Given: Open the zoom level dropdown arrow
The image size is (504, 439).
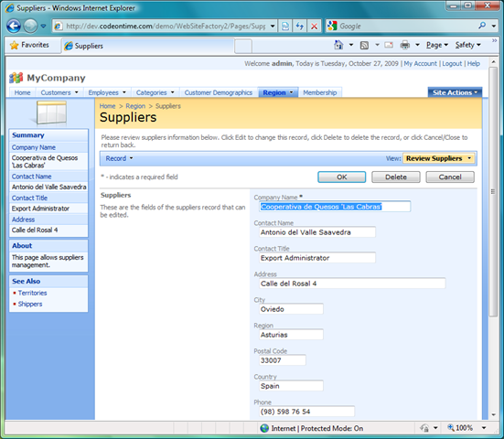Looking at the screenshot, I should [484, 428].
